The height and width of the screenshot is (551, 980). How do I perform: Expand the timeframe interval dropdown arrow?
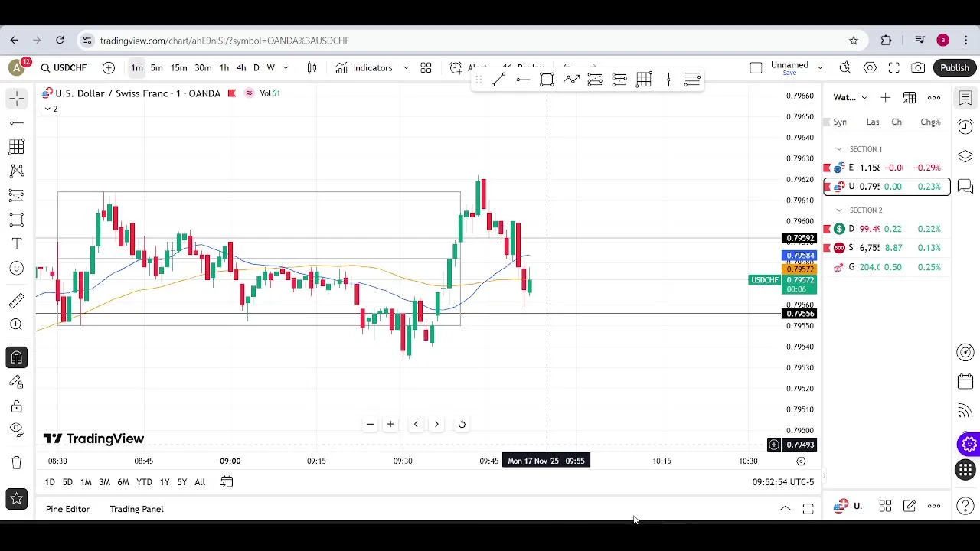286,68
